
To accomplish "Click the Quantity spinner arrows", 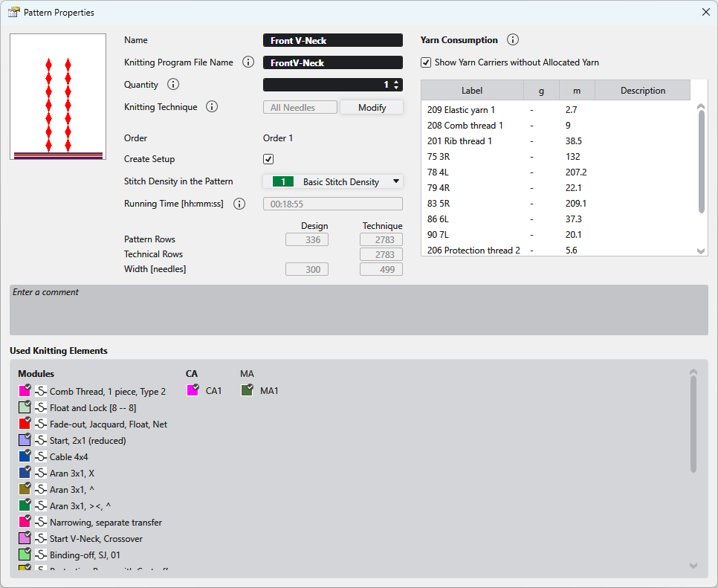I will pyautogui.click(x=396, y=85).
